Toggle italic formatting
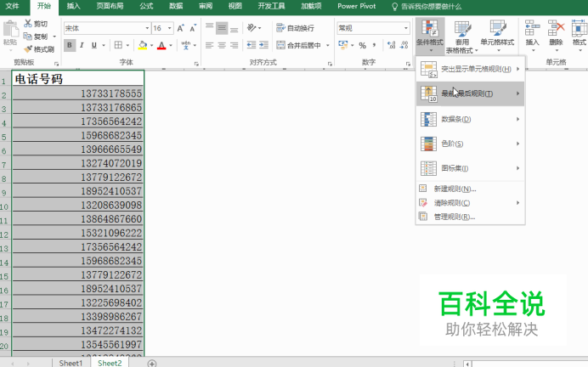 [x=82, y=45]
